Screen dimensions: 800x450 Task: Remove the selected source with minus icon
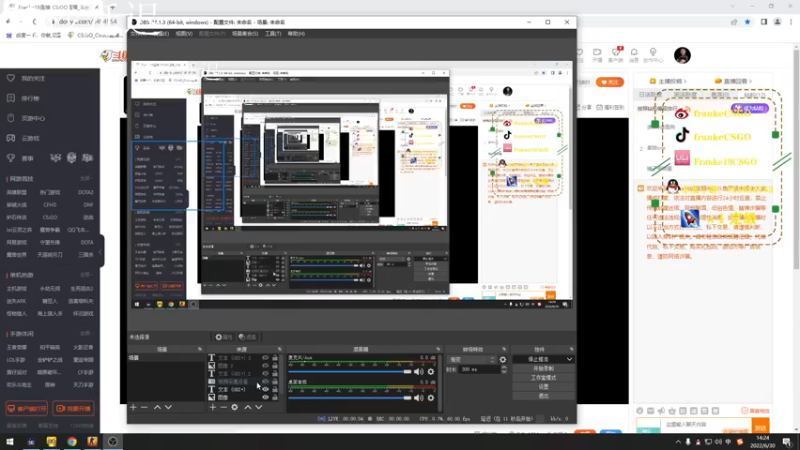223,407
